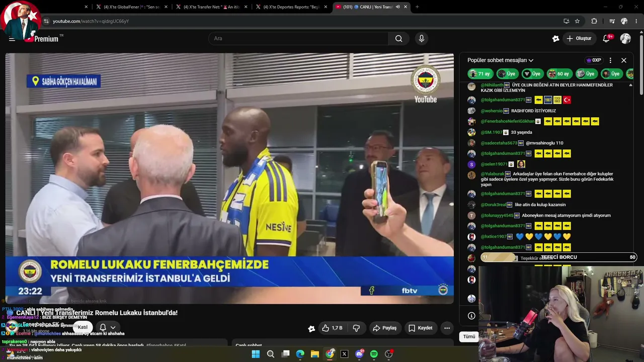Click the YouTube Premium logo

point(43,39)
